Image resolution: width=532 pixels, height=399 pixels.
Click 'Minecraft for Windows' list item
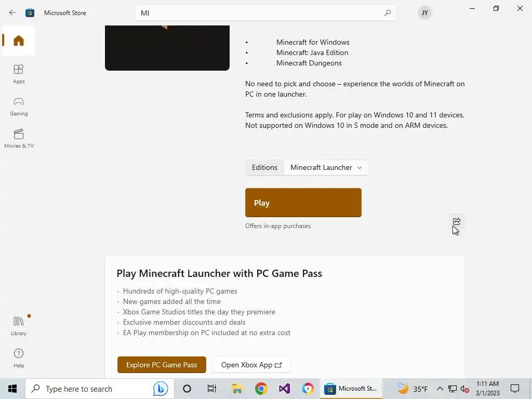pos(313,42)
